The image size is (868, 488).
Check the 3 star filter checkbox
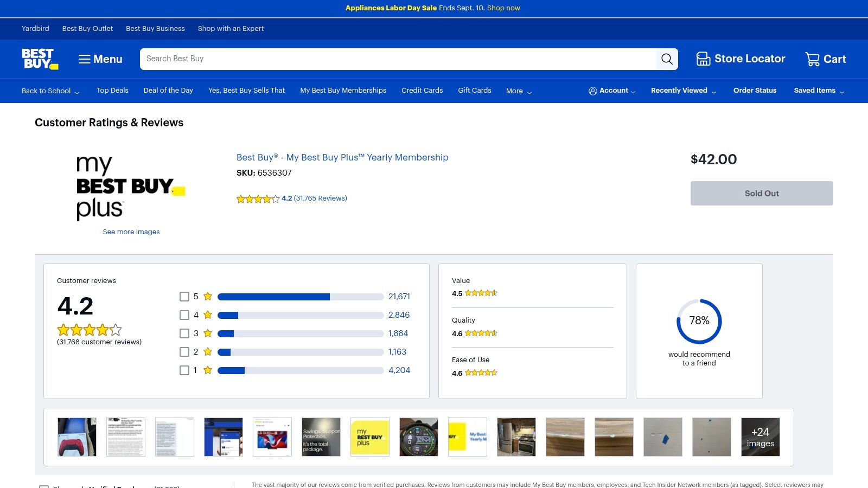tap(184, 333)
